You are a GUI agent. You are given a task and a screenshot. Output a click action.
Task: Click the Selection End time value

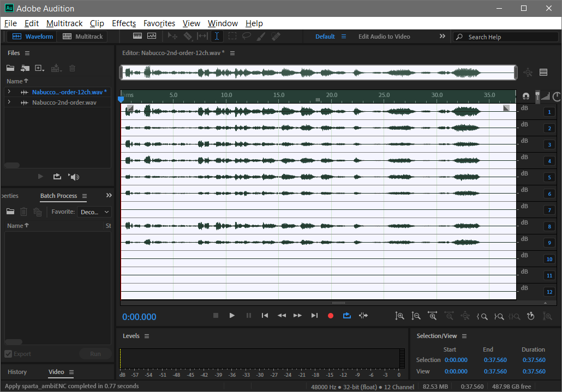495,360
